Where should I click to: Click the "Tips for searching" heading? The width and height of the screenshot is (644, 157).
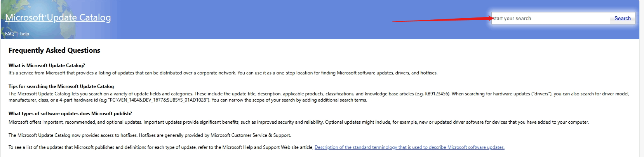pyautogui.click(x=61, y=86)
